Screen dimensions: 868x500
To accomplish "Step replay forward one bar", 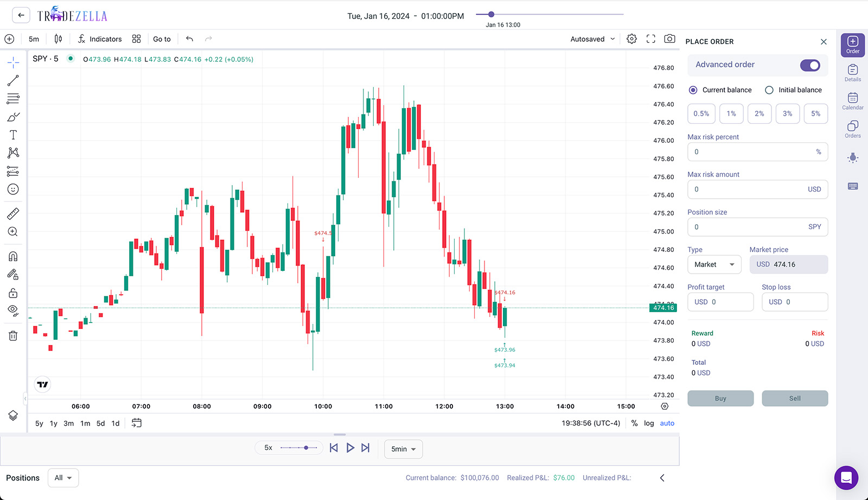I will tap(366, 448).
